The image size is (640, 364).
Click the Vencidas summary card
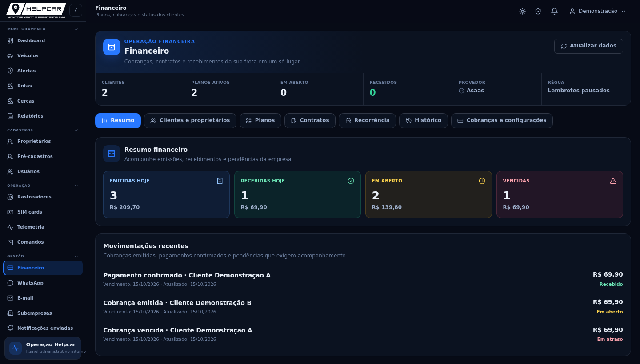point(560,194)
